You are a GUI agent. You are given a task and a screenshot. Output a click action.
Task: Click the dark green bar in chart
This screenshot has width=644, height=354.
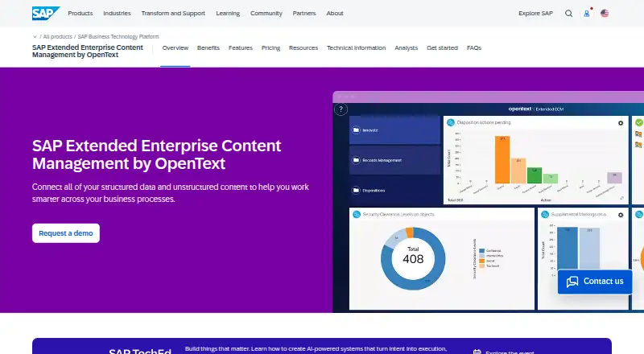click(535, 175)
